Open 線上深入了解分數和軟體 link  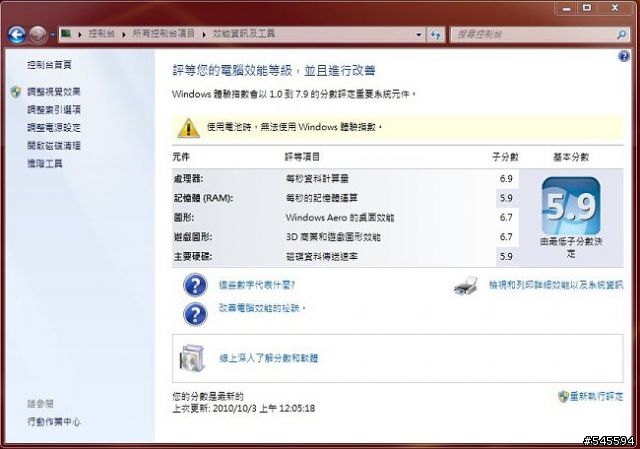tap(269, 358)
